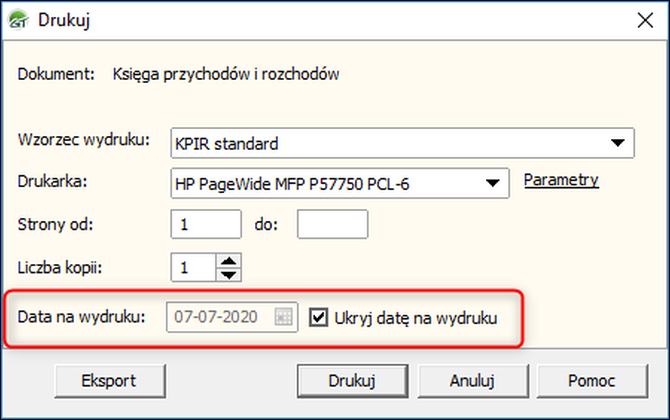Open help with the 'Pomoc' button

pyautogui.click(x=592, y=381)
